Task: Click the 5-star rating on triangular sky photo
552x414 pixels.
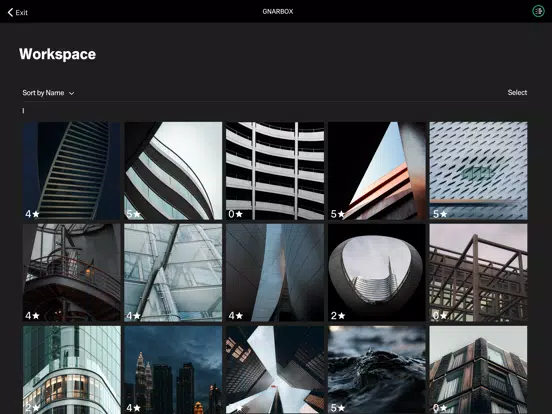Action: (337, 214)
